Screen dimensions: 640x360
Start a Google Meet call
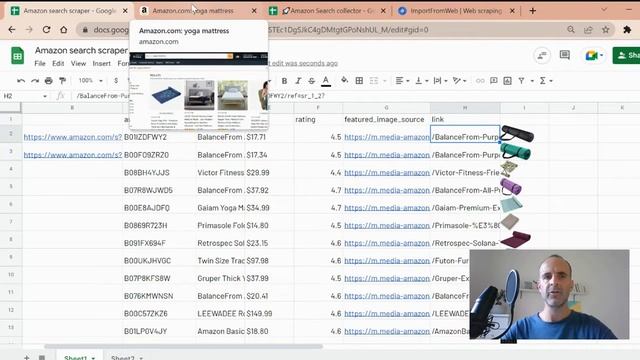[x=594, y=56]
